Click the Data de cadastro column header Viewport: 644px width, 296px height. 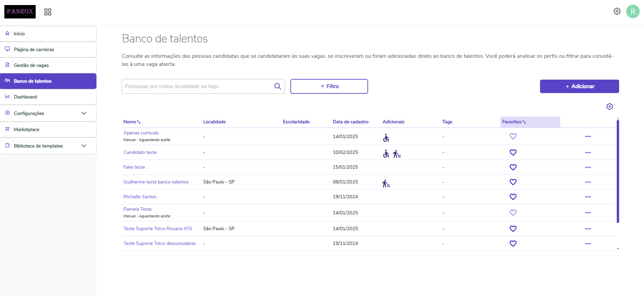point(351,122)
